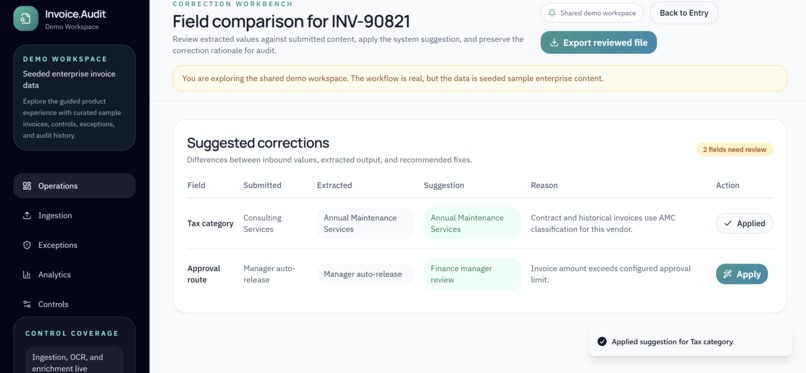The image size is (806, 373).
Task: Click the checkmark icon on Applied
Action: 728,223
